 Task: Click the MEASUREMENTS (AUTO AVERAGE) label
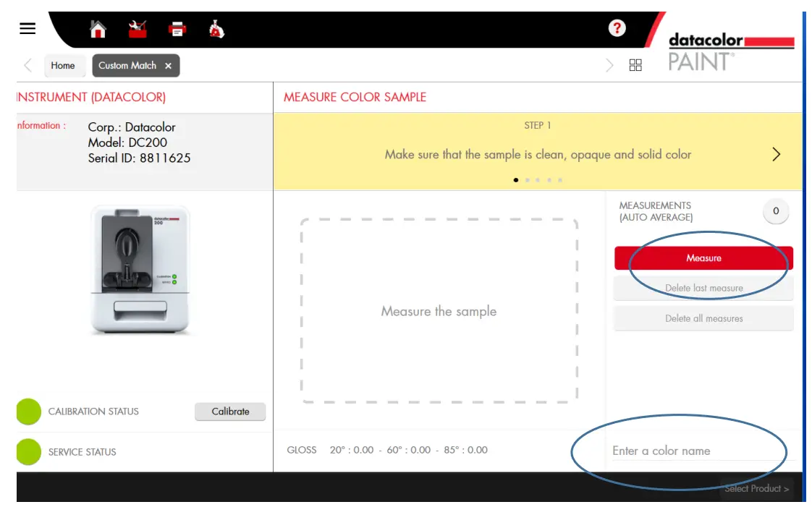(656, 211)
